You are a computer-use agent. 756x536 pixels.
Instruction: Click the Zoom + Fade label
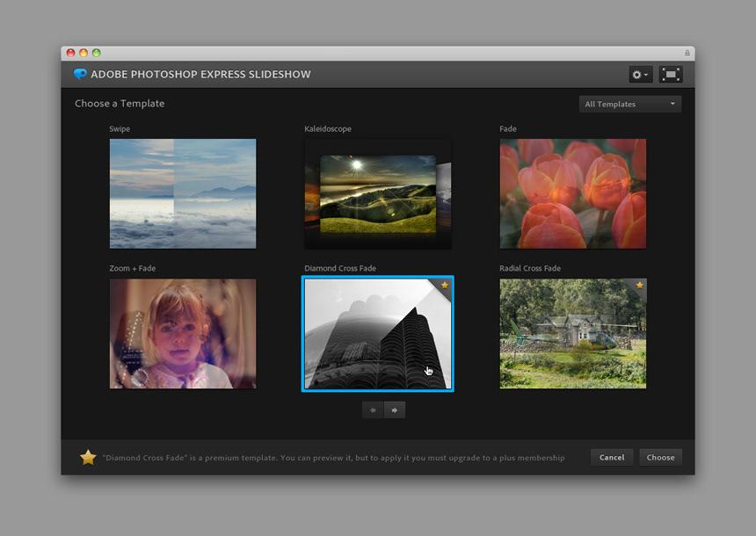(x=133, y=269)
